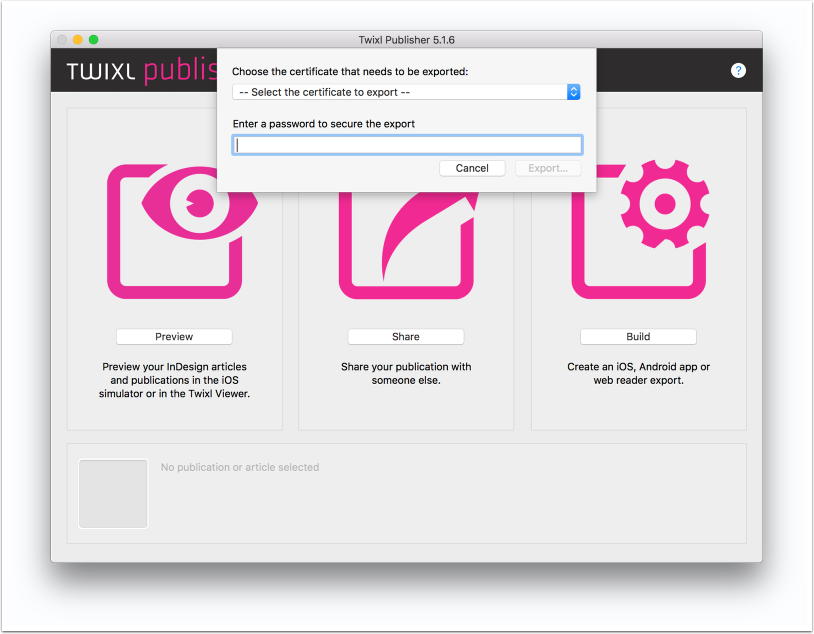The height and width of the screenshot is (634, 814).
Task: Cancel the certificate export dialog
Action: [x=472, y=168]
